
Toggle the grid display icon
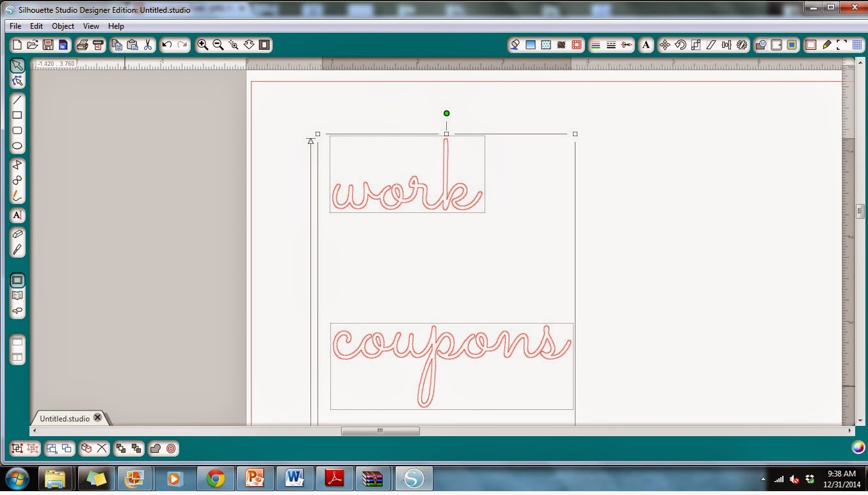[857, 45]
